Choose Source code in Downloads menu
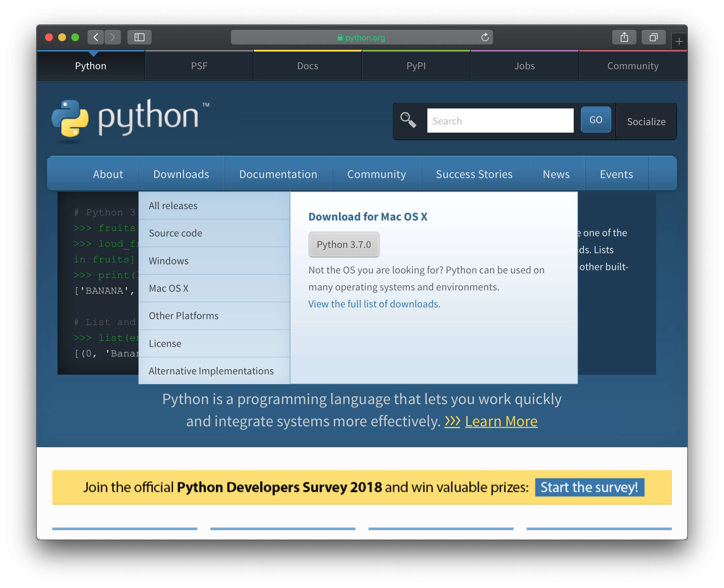The width and height of the screenshot is (724, 588). tap(214, 233)
